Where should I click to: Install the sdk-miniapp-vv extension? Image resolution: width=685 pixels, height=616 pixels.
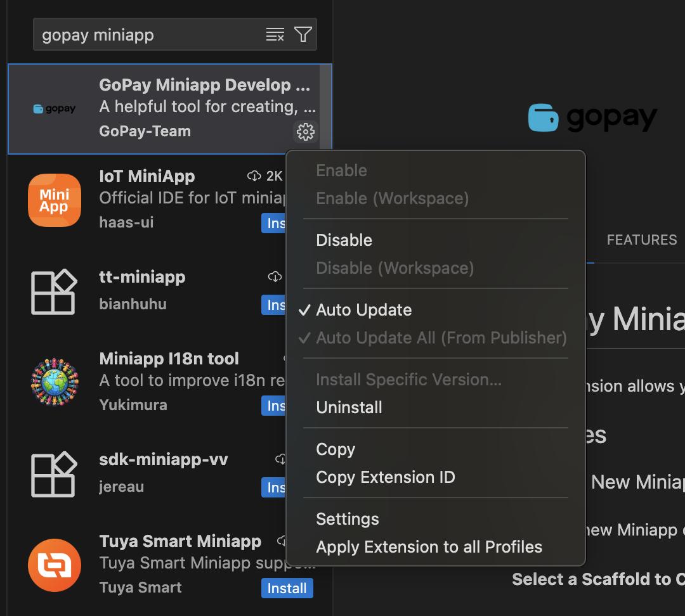(274, 487)
